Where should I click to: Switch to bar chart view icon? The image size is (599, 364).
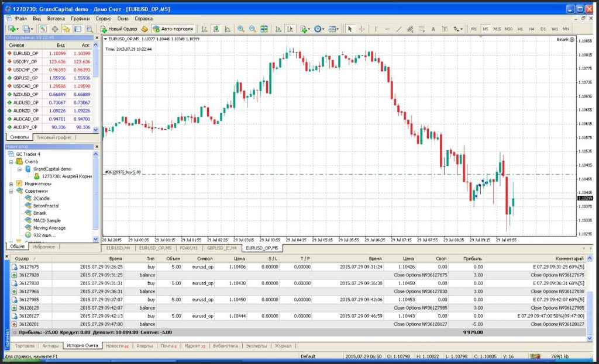click(204, 29)
